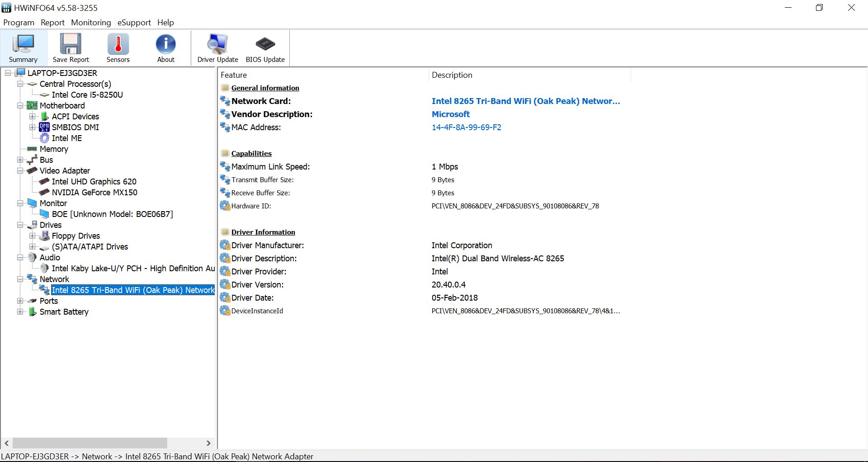This screenshot has height=462, width=868.
Task: Click the Hardware ID row label
Action: pyautogui.click(x=251, y=206)
